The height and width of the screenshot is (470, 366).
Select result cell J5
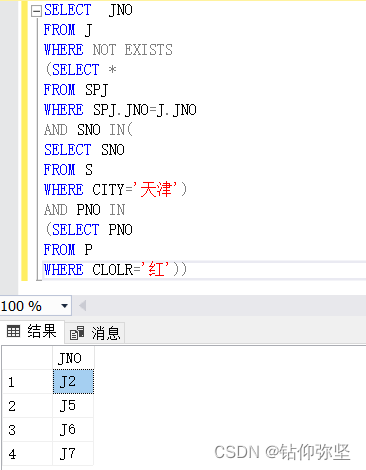tap(73, 406)
